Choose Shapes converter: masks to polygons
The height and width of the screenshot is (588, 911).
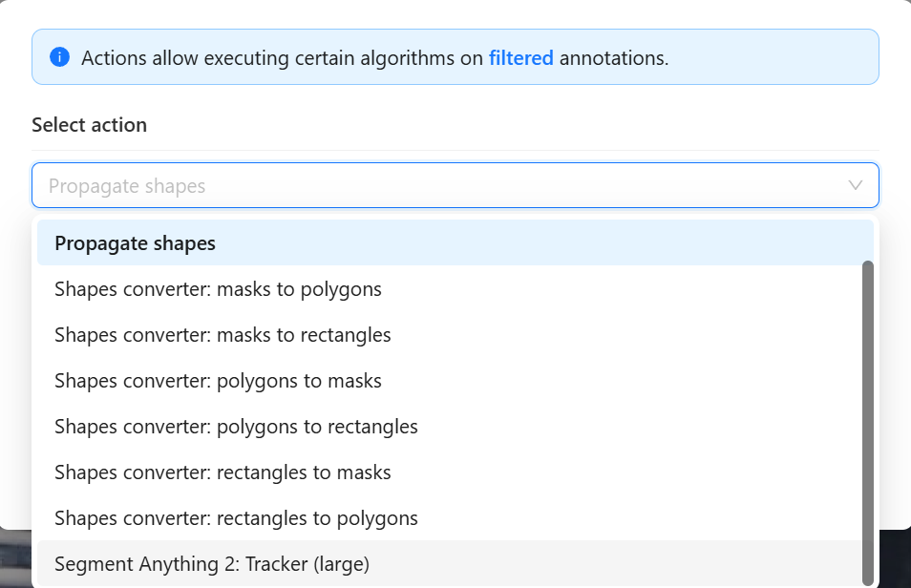pos(218,289)
